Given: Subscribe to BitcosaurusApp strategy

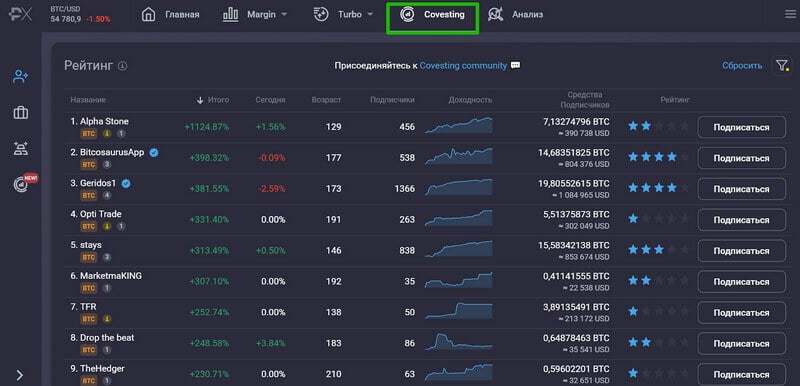Looking at the screenshot, I should [x=741, y=158].
